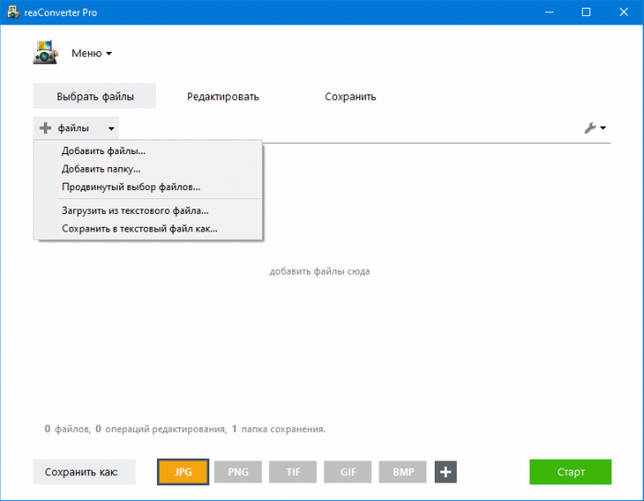Open the wrench settings dropdown
Image resolution: width=644 pixels, height=501 pixels.
pyautogui.click(x=595, y=128)
